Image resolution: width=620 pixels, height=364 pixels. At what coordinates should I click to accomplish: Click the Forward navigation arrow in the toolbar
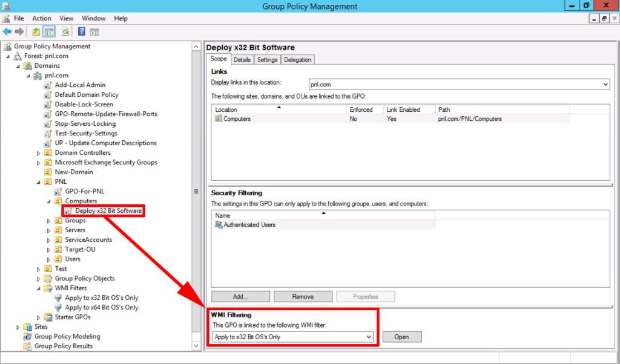[18, 31]
